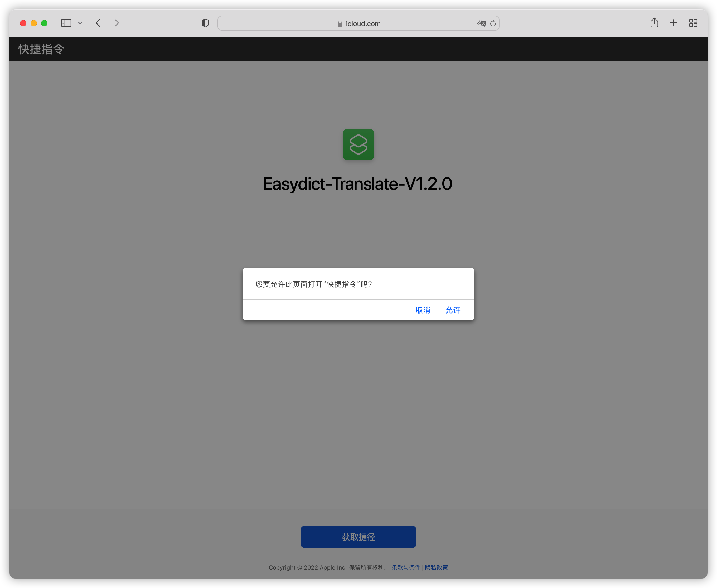
Task: Click the lock icon in address bar
Action: 340,23
